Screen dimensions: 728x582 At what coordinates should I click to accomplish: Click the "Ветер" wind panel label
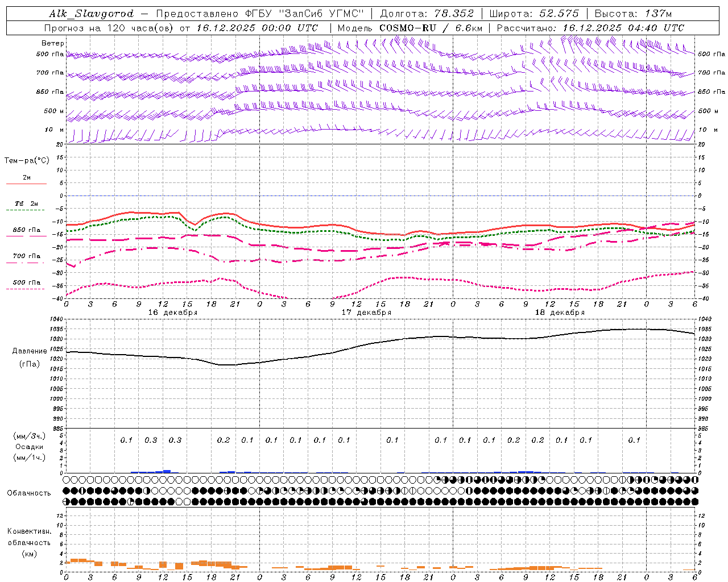[x=53, y=43]
